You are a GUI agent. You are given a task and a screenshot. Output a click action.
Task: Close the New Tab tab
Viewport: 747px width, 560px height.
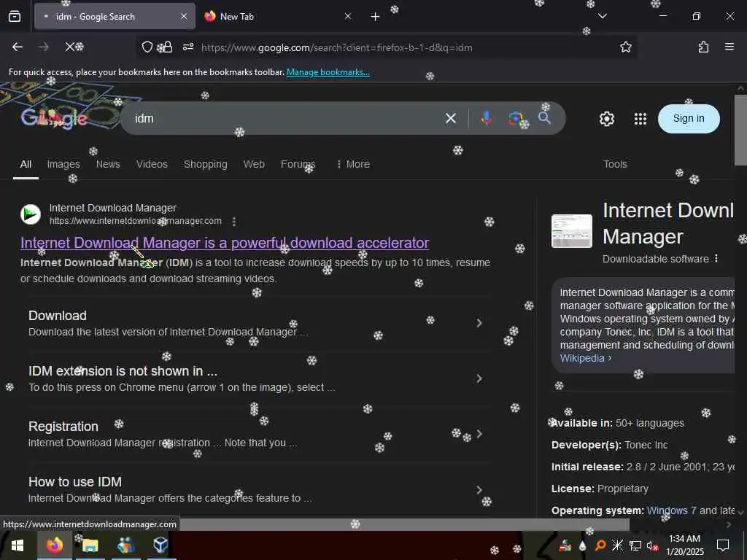tap(348, 17)
